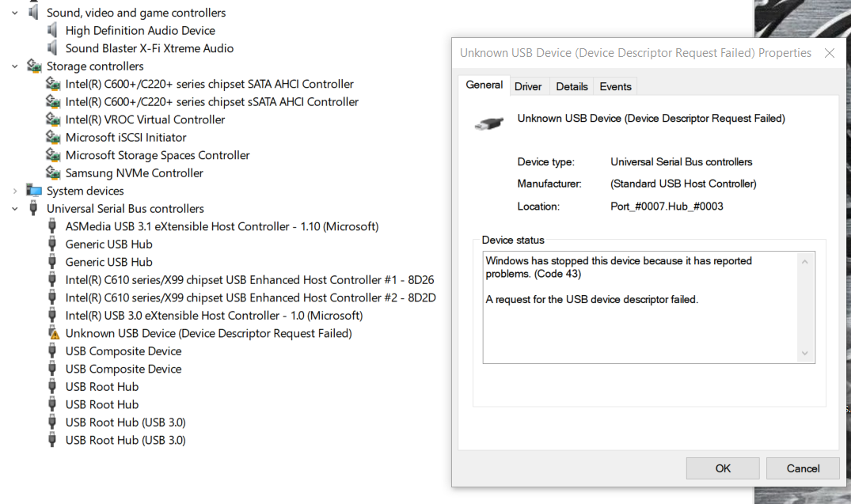Click the Storage controllers category icon
Viewport: 851px width, 504px height.
coord(34,66)
